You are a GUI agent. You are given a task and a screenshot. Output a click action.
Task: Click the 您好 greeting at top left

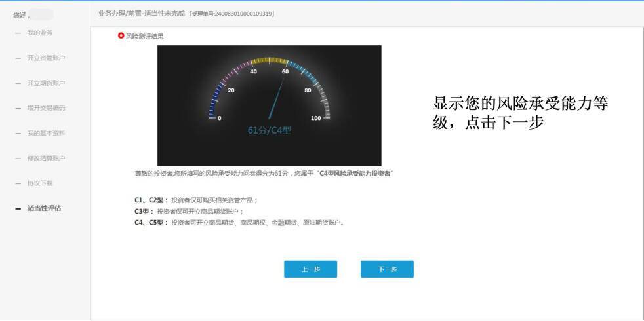pos(21,15)
